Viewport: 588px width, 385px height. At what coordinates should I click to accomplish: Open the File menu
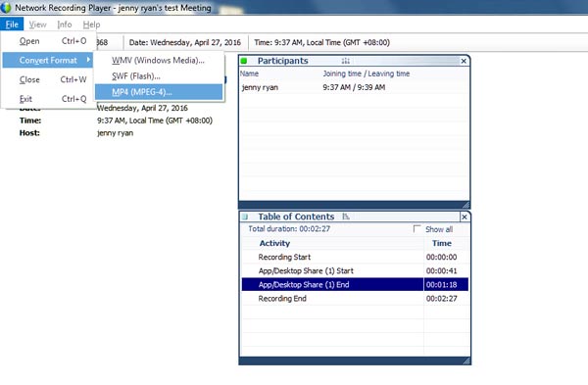tap(12, 24)
